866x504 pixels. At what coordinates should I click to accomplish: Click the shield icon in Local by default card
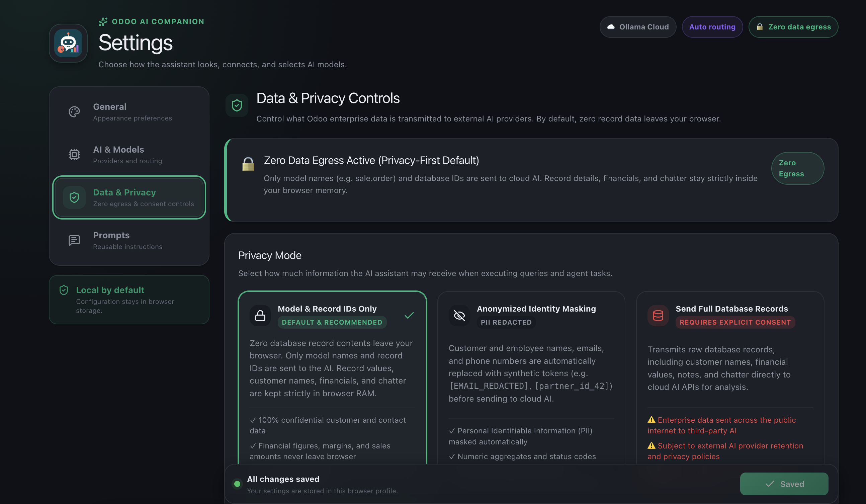coord(64,290)
